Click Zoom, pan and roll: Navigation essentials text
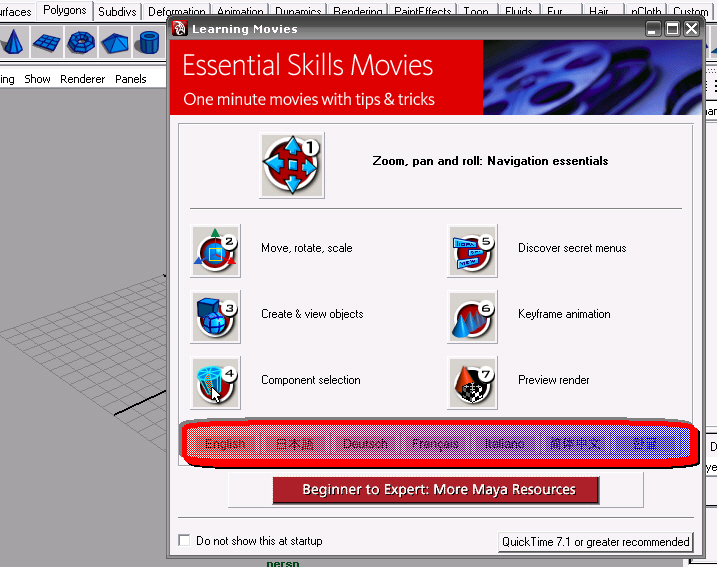Image resolution: width=717 pixels, height=567 pixels. [490, 161]
